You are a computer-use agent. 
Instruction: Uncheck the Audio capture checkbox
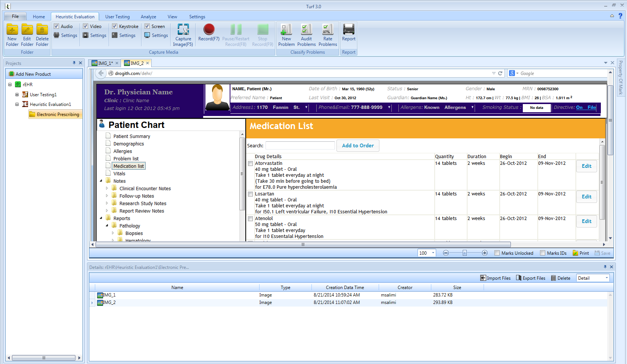56,26
